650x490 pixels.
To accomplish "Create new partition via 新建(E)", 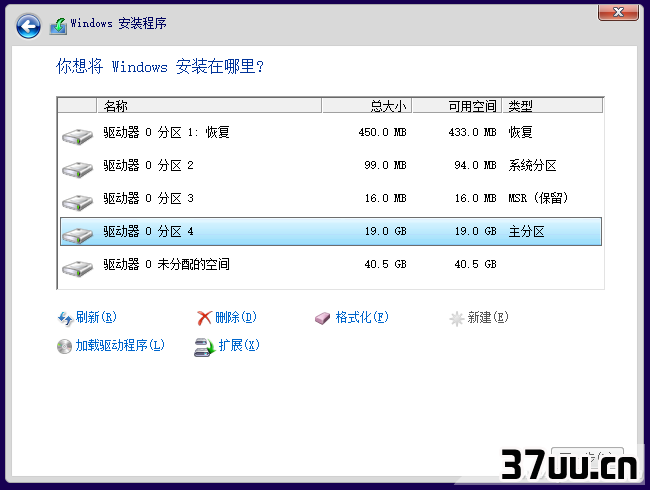I will [488, 317].
